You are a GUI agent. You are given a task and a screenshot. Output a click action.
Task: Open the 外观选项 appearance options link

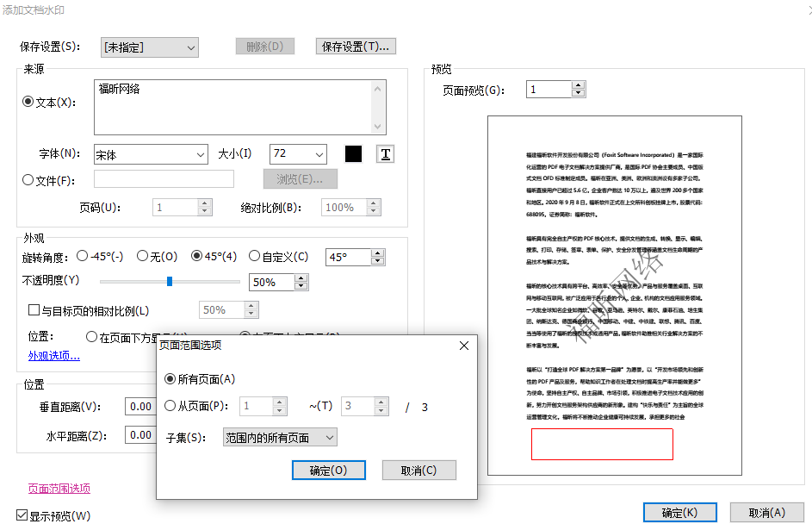(x=53, y=354)
